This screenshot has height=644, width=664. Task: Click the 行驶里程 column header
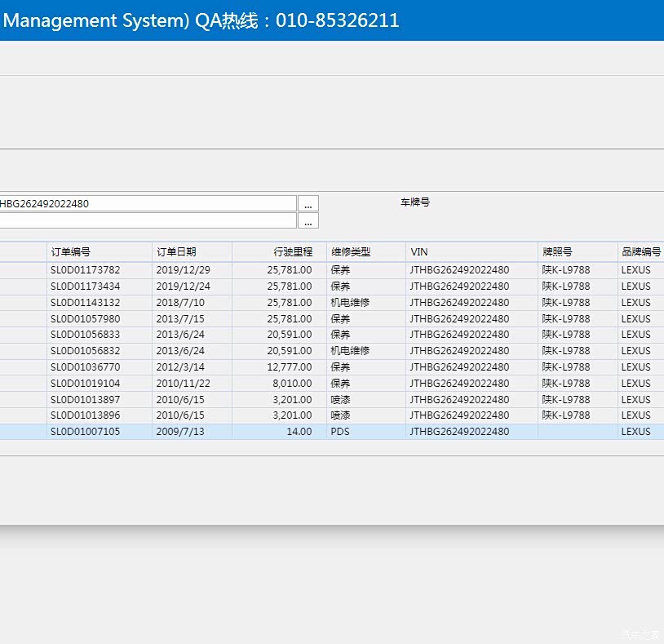[279, 252]
